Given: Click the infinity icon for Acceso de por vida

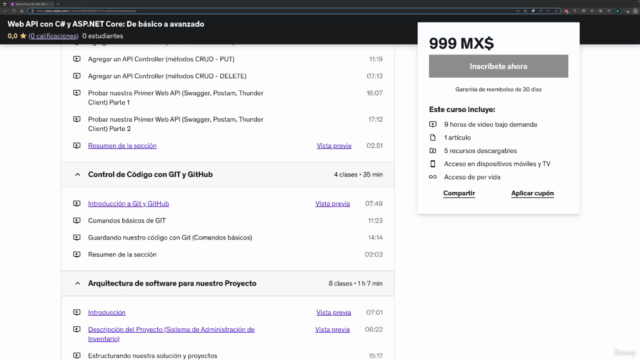Looking at the screenshot, I should [433, 177].
